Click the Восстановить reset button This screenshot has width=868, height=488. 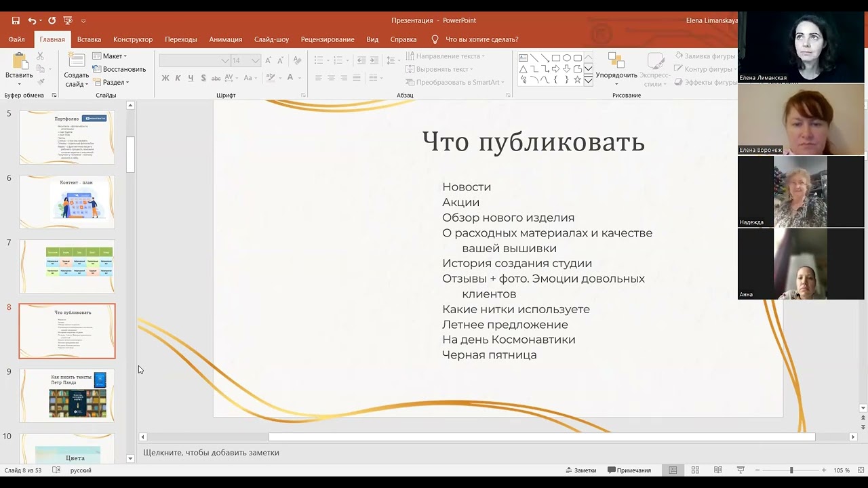(x=119, y=69)
